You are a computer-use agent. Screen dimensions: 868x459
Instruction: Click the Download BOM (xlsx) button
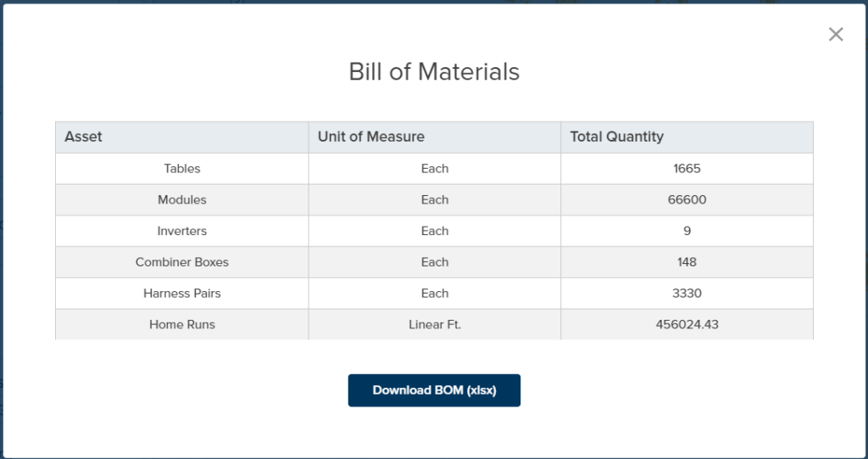(x=434, y=390)
